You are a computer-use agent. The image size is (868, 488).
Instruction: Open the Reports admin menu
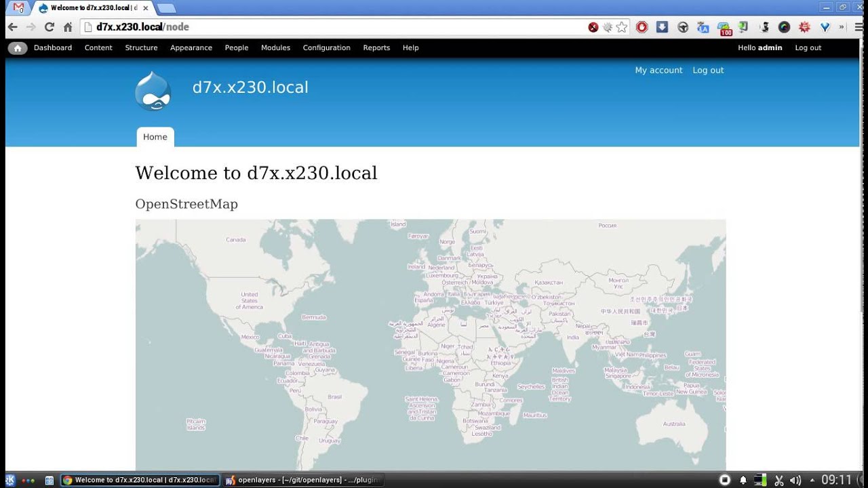click(x=376, y=48)
